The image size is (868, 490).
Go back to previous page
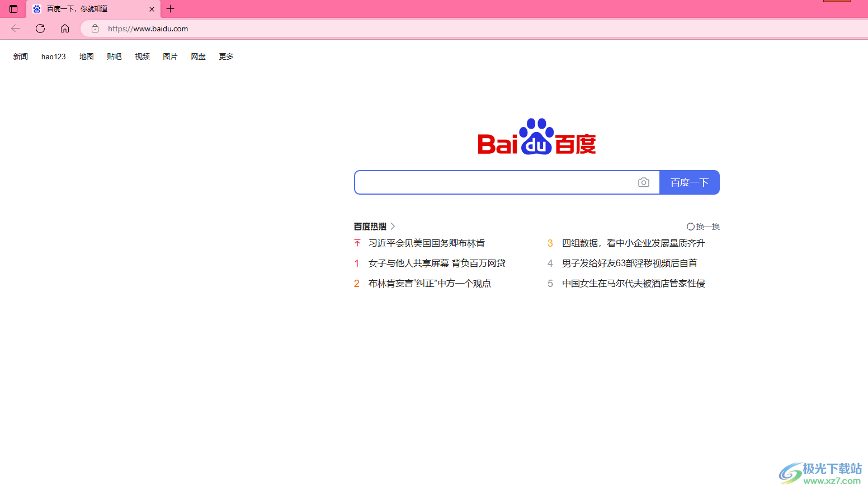point(16,29)
